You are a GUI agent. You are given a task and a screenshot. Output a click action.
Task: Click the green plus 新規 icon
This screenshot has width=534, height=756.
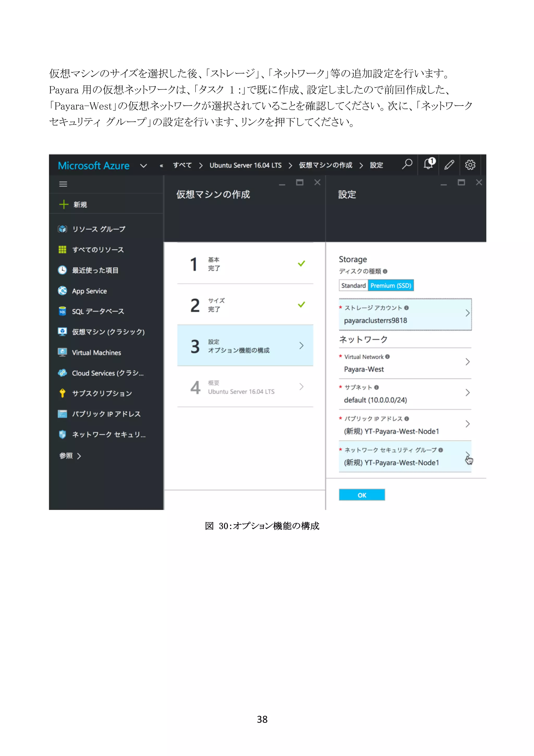pyautogui.click(x=64, y=205)
